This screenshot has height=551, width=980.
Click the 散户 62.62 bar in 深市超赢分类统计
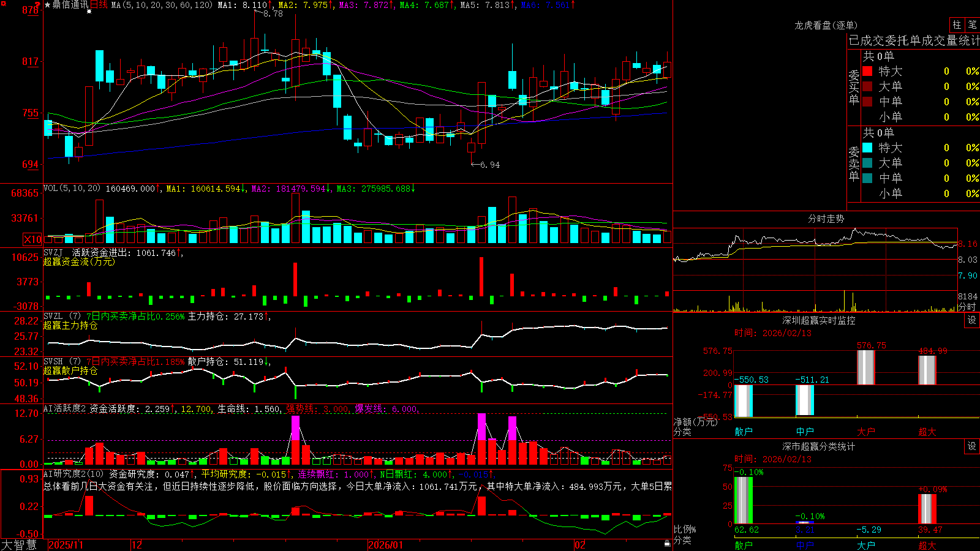[743, 500]
